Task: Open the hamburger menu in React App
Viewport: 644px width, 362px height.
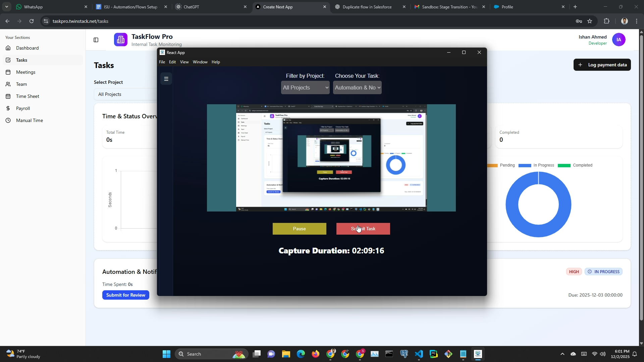Action: (166, 79)
